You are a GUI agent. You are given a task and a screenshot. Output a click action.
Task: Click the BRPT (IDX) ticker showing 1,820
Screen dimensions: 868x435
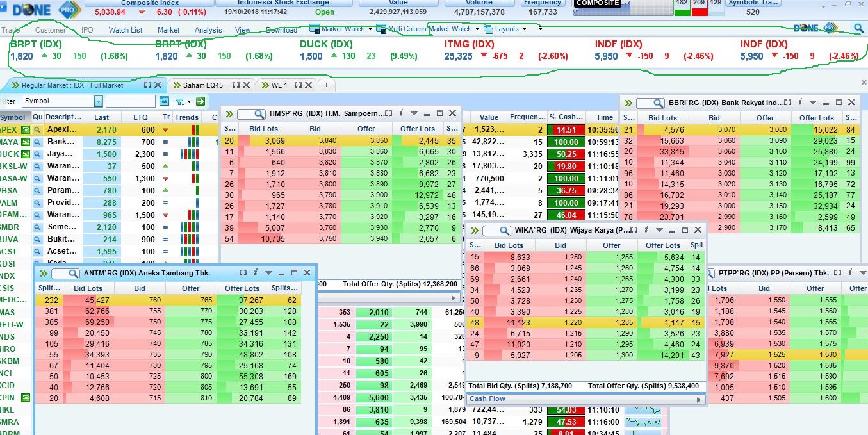coord(69,51)
